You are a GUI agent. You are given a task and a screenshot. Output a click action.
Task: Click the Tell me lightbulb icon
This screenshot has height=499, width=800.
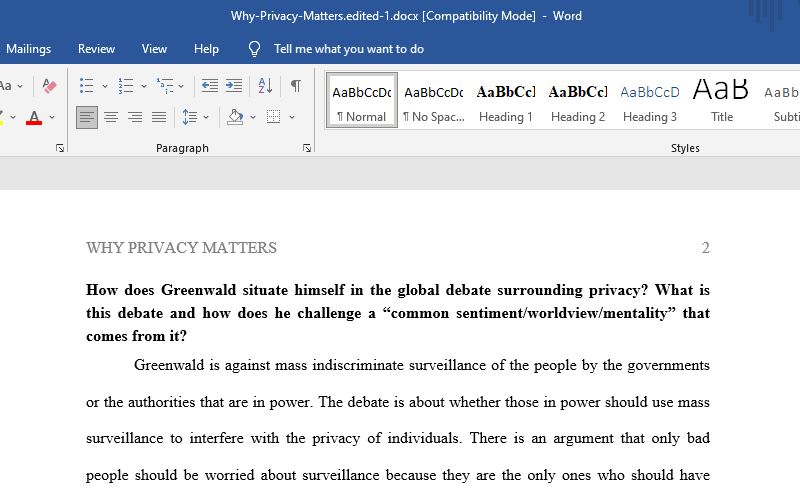(254, 49)
